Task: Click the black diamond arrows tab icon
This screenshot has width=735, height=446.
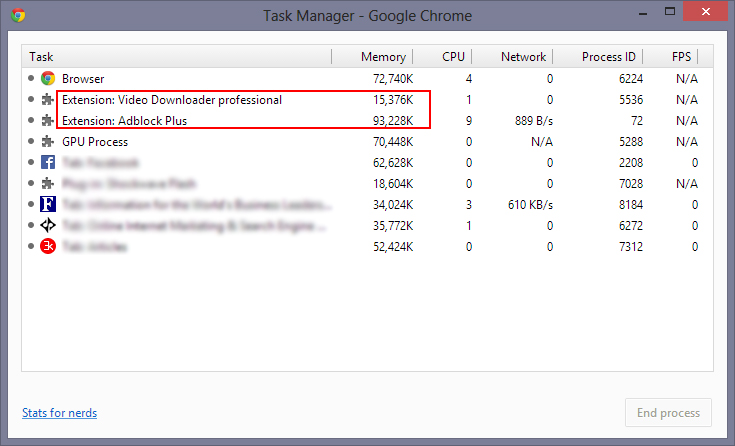Action: pyautogui.click(x=48, y=225)
